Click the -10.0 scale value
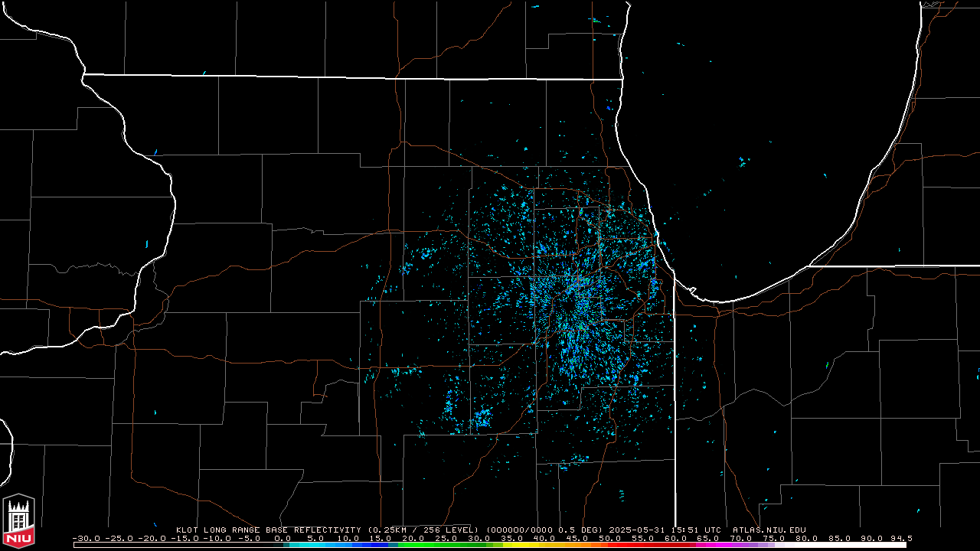 click(217, 538)
